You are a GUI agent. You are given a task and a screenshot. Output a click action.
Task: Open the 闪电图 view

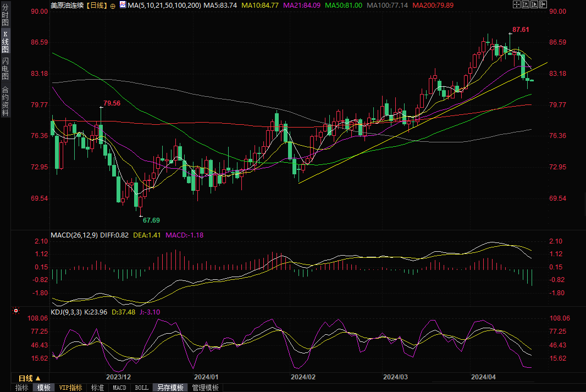tap(5, 69)
